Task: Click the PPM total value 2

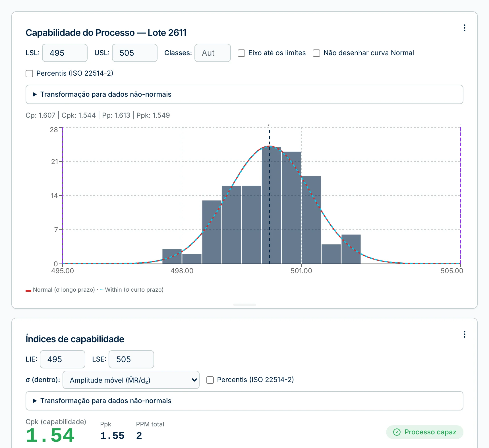Action: pyautogui.click(x=139, y=436)
